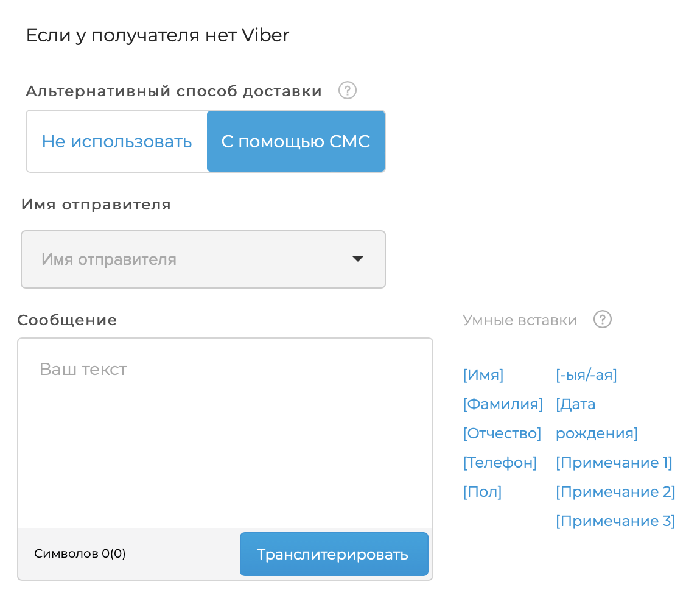Click help icon beside Альтернативный способ доставки
Screen dimensions: 700x593
pos(347,91)
